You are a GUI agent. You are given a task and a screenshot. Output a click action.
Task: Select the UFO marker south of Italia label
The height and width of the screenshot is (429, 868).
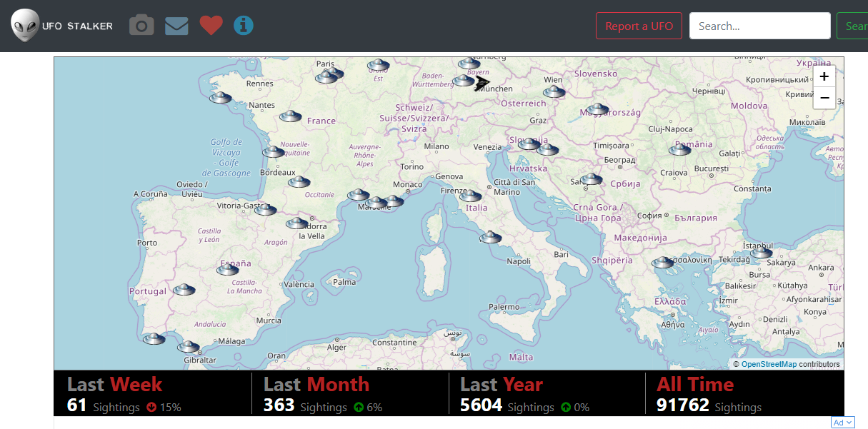(x=491, y=237)
